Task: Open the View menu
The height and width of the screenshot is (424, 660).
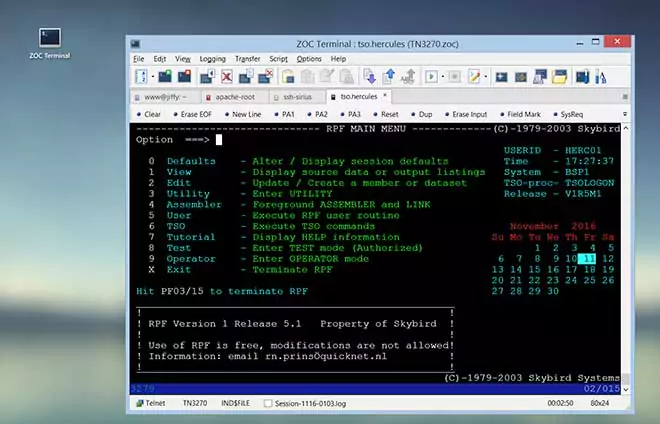Action: tap(183, 59)
